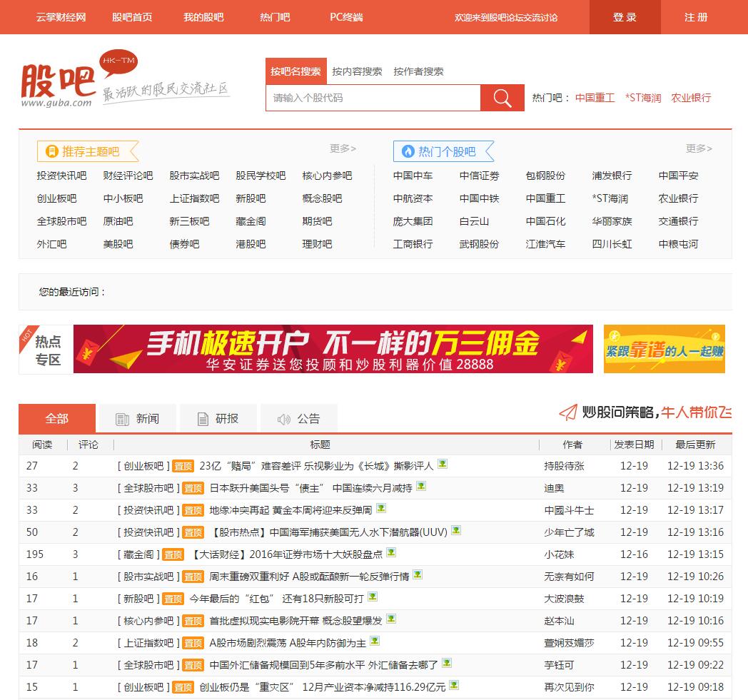Image resolution: width=748 pixels, height=700 pixels.
Task: Expand 更多 for 热门个股吧
Action: pos(699,148)
